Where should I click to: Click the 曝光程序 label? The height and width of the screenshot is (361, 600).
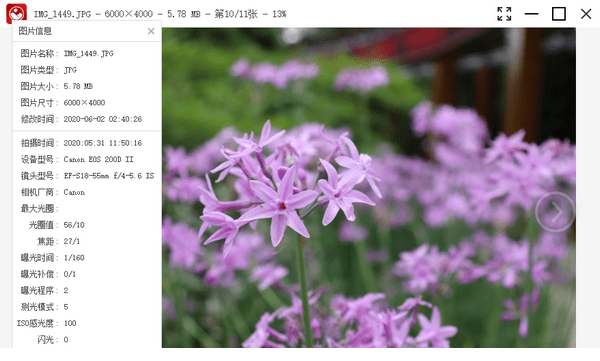(x=38, y=291)
